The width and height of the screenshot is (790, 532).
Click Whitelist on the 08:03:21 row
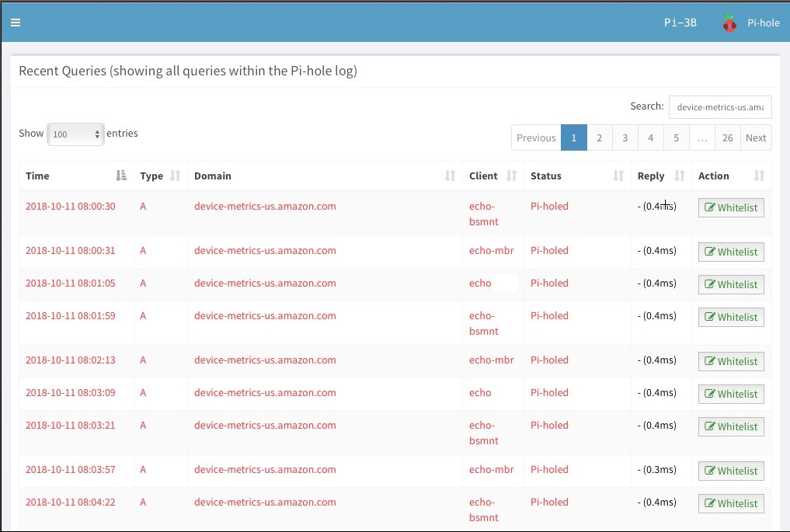coord(731,426)
